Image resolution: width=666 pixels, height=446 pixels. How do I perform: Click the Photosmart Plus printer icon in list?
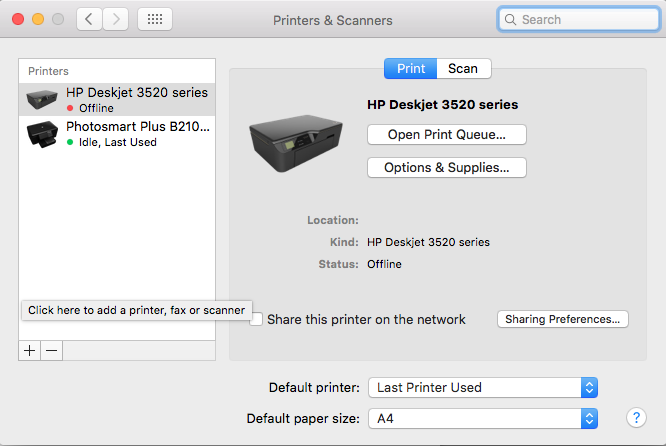[42, 133]
